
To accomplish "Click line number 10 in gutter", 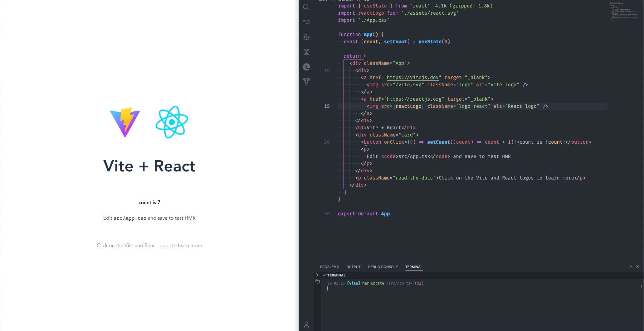I will click(327, 70).
